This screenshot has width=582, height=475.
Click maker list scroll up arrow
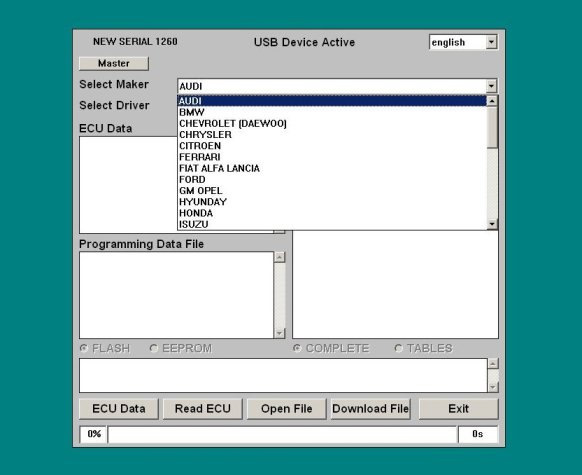pos(492,101)
